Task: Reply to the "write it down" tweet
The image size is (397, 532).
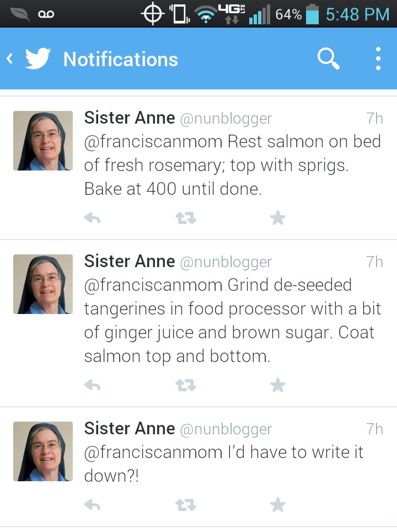Action: tap(92, 504)
